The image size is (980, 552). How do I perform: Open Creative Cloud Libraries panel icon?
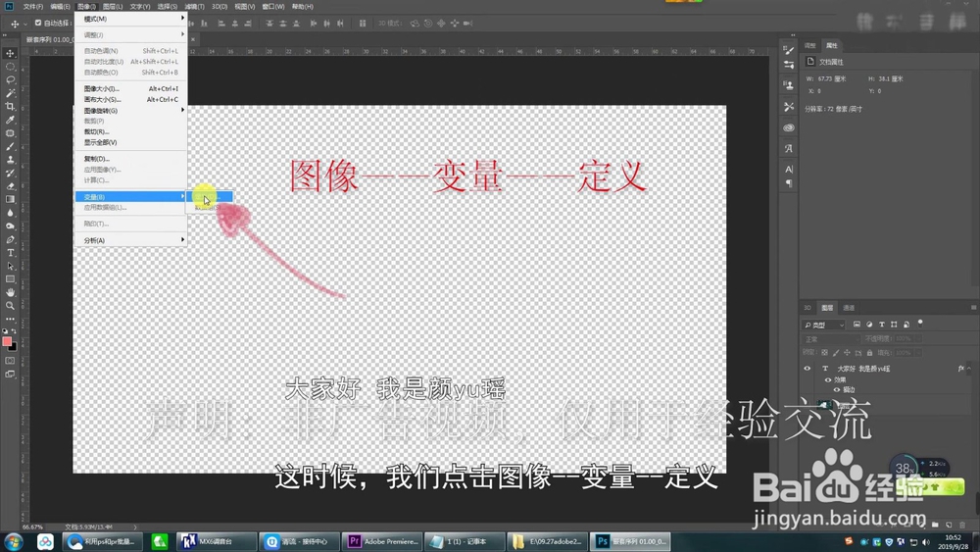789,127
